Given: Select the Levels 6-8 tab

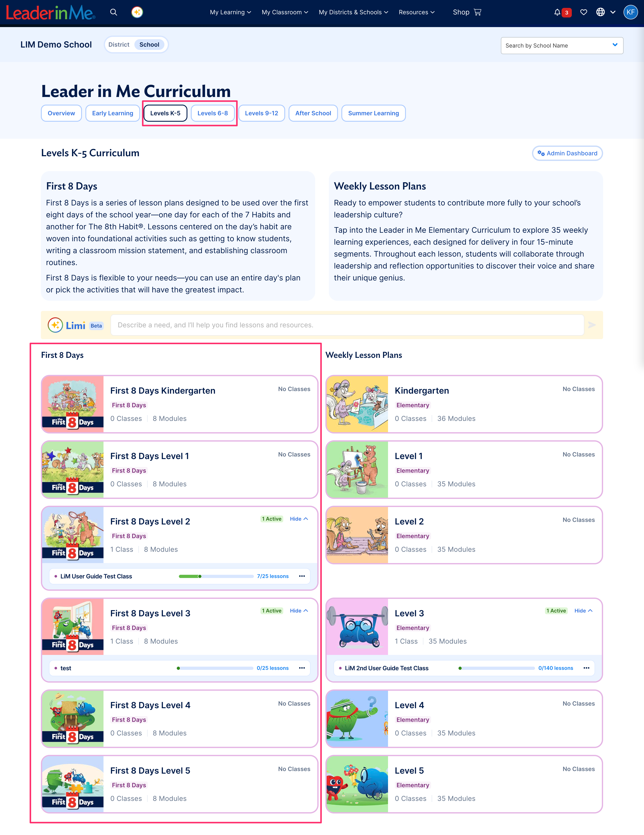Looking at the screenshot, I should pyautogui.click(x=213, y=113).
